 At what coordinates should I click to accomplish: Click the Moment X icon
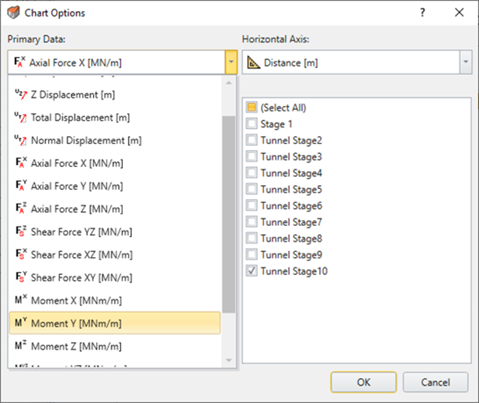[21, 300]
